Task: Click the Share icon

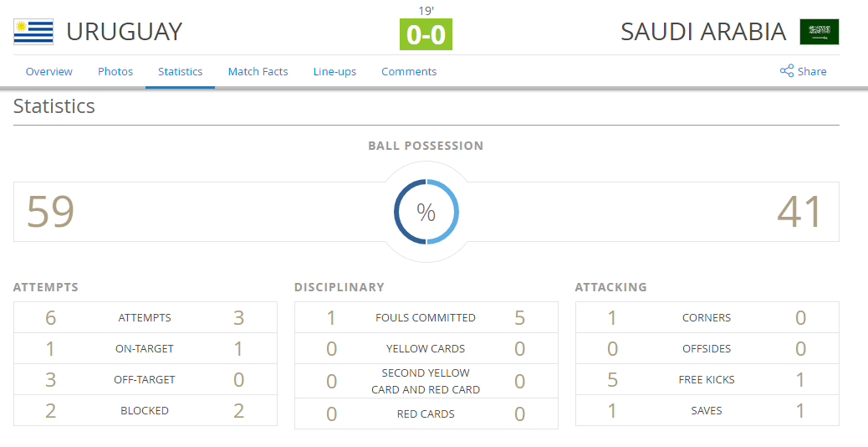Action: click(x=787, y=71)
